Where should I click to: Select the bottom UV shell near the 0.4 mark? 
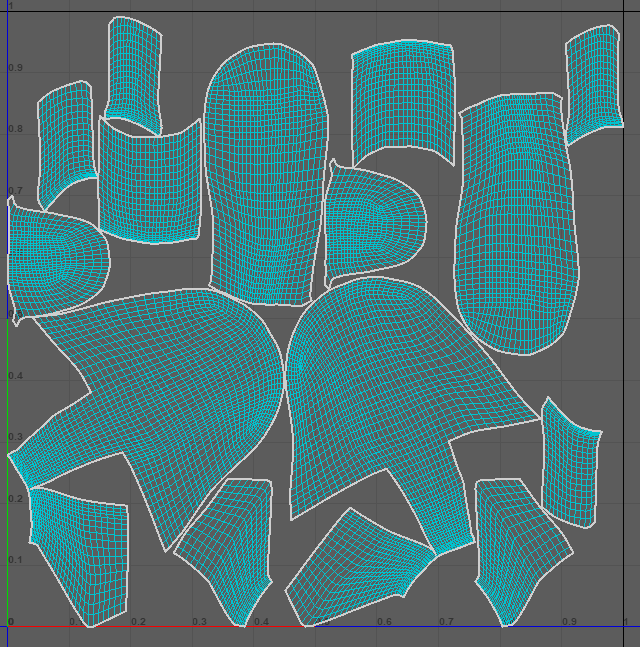pos(228,545)
